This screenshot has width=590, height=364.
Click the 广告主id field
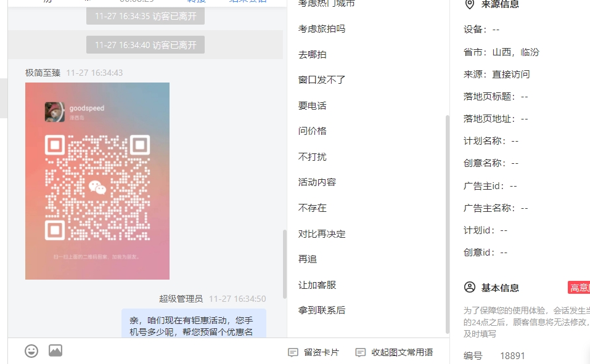click(x=490, y=186)
